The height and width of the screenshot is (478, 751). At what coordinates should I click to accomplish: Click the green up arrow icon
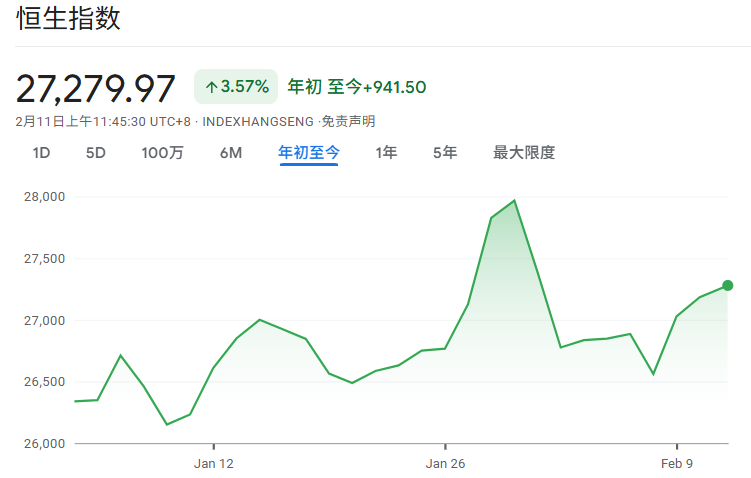pos(211,87)
